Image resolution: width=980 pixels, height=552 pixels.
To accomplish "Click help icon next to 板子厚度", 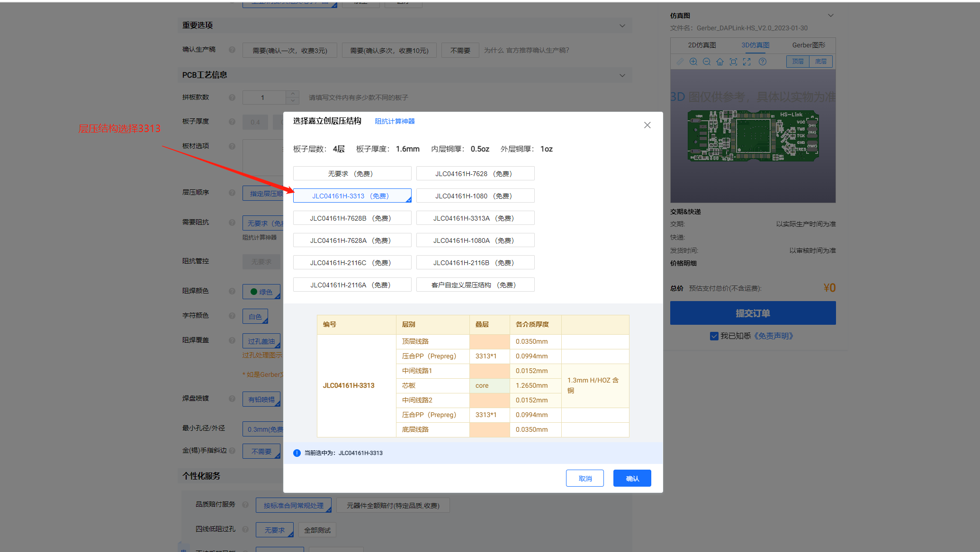I will (232, 122).
